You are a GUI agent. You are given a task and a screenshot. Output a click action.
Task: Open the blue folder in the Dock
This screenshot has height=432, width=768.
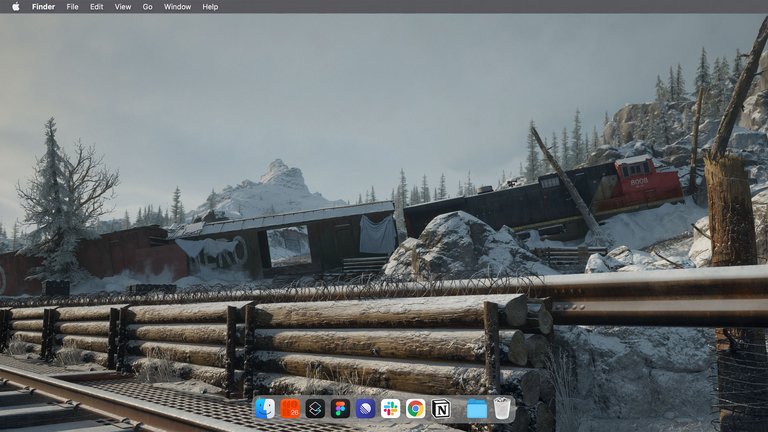(x=477, y=409)
